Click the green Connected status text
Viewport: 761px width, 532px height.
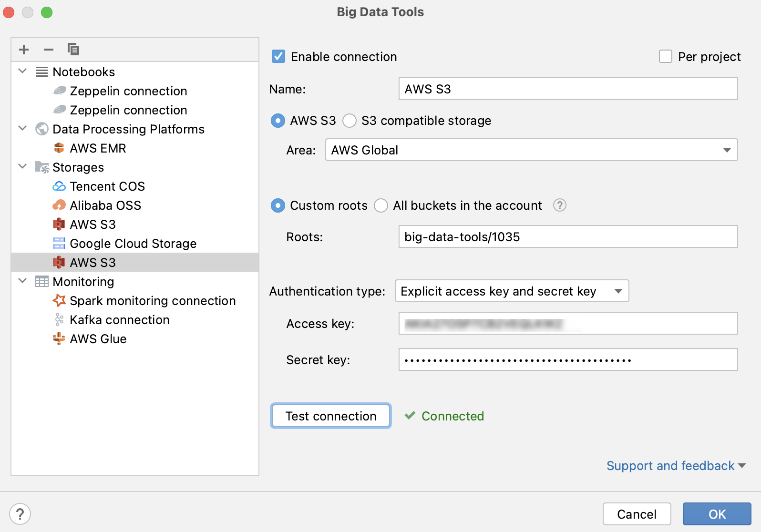452,416
